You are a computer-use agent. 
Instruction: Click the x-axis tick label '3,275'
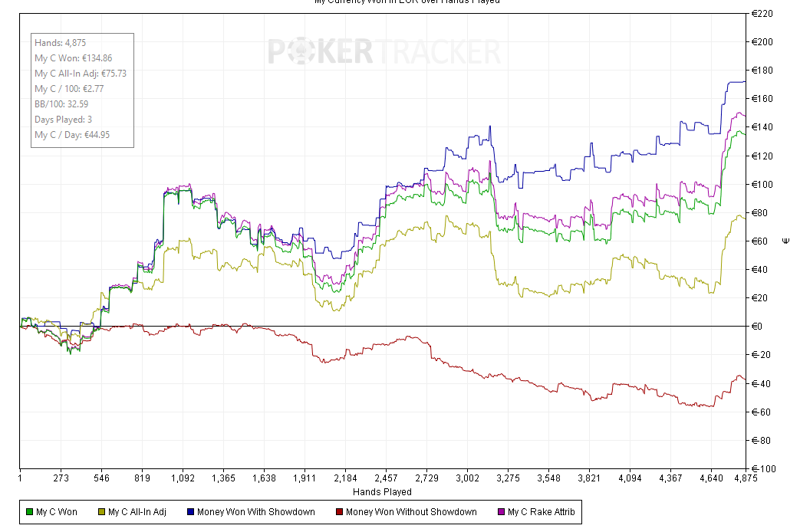click(509, 478)
